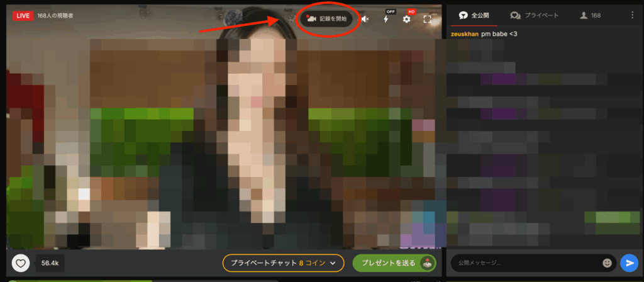
Task: Click the LIVE badge
Action: [x=23, y=16]
